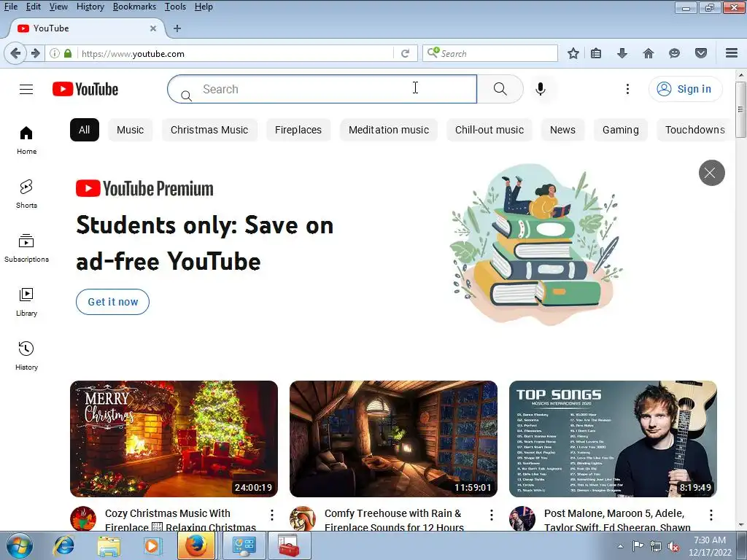Open the Help menu
The image size is (747, 560).
pyautogui.click(x=204, y=7)
